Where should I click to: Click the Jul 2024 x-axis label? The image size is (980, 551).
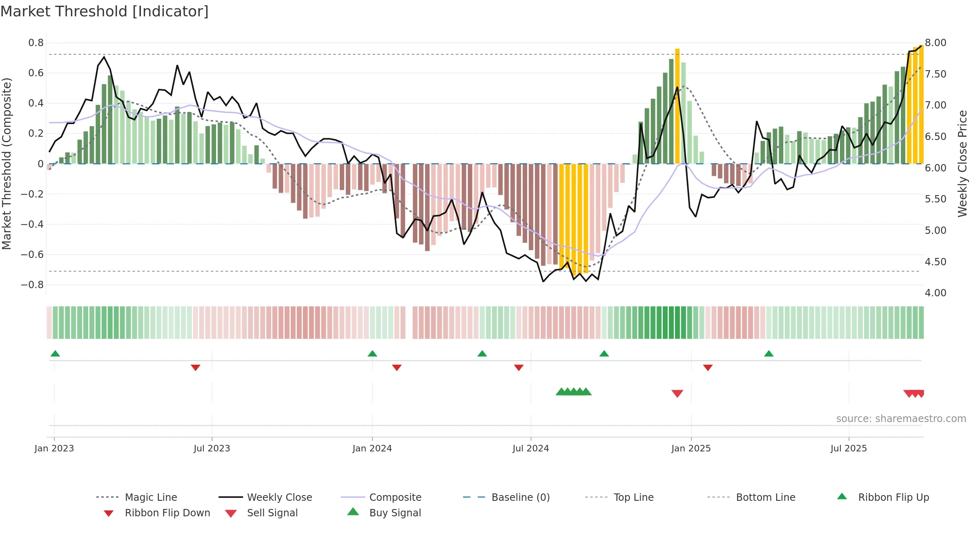[531, 448]
